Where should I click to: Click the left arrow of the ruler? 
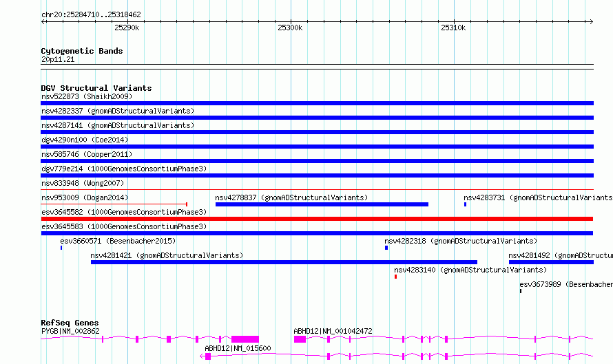coord(43,22)
